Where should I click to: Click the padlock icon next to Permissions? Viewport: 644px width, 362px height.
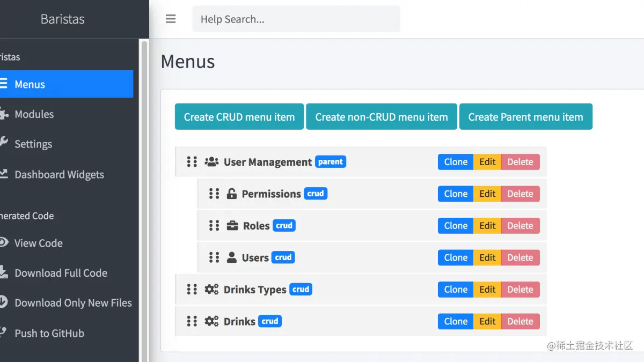[232, 194]
